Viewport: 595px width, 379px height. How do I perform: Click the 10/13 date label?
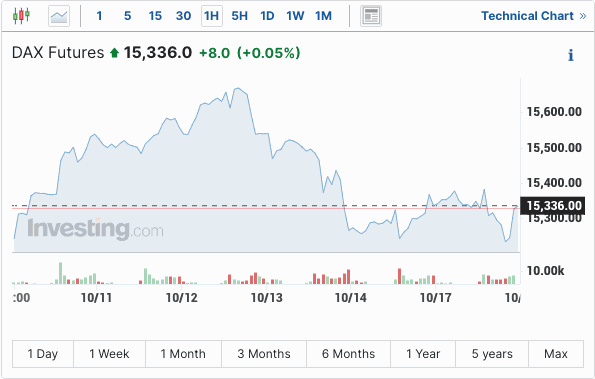point(267,298)
